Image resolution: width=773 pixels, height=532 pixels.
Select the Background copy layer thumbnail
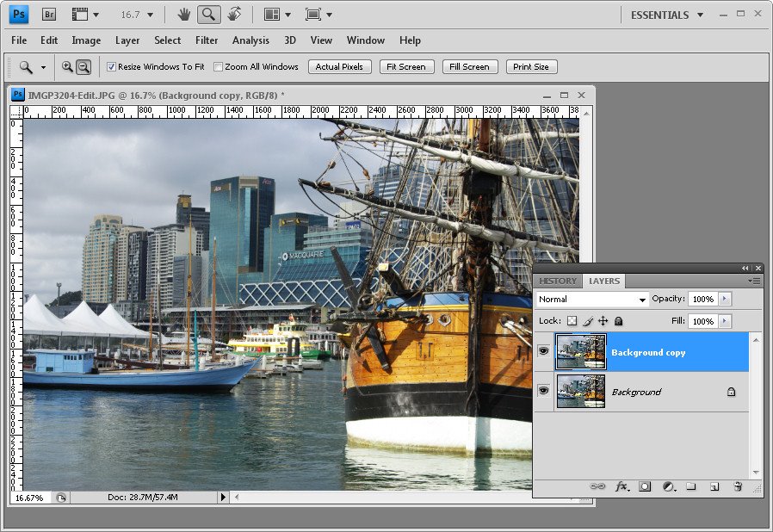pos(581,351)
